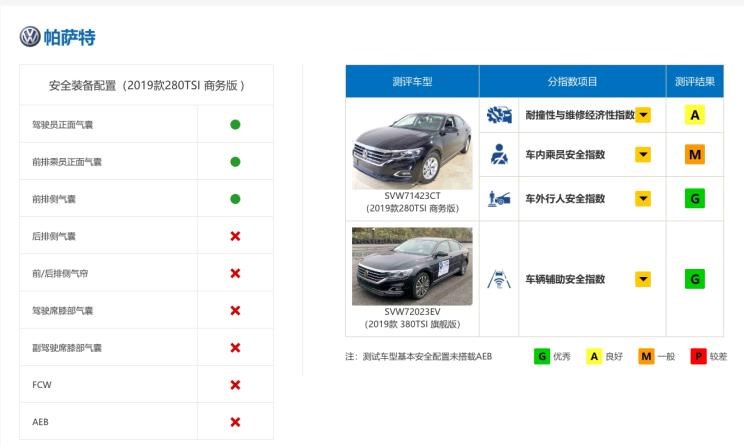
Task: Click the red P 较差 legend badge
Action: click(x=698, y=356)
